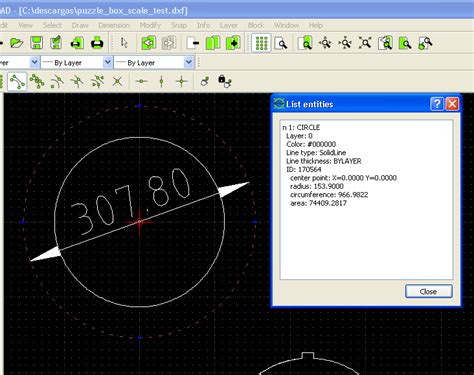The width and height of the screenshot is (474, 375).
Task: Click the Save As icon with the pencil
Action: [56, 43]
